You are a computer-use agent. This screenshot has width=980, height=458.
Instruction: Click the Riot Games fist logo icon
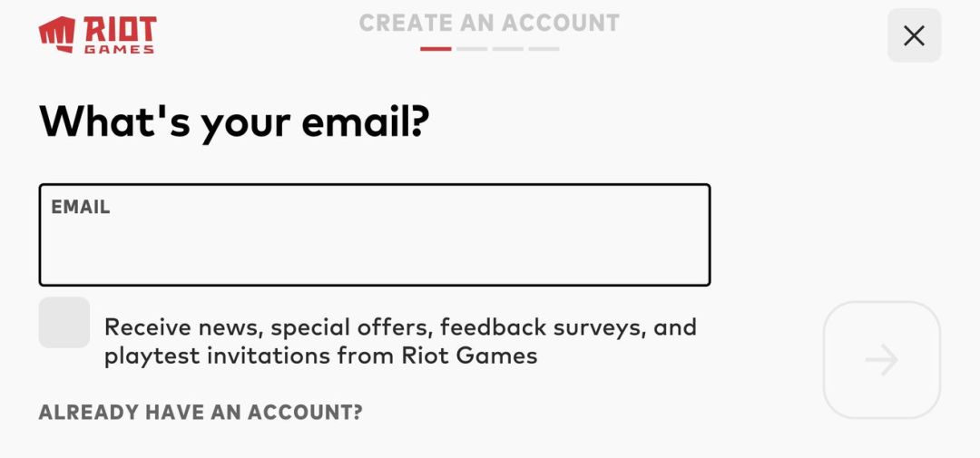tap(57, 34)
